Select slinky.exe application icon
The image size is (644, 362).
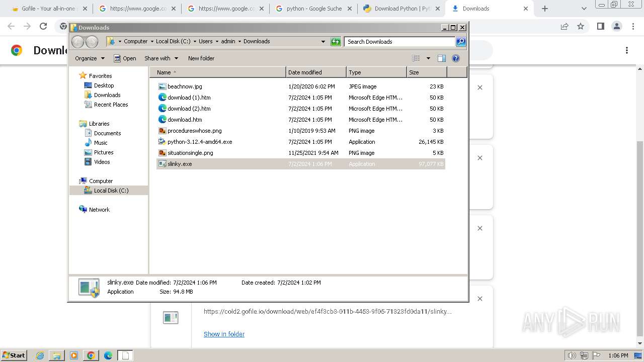[x=162, y=164]
